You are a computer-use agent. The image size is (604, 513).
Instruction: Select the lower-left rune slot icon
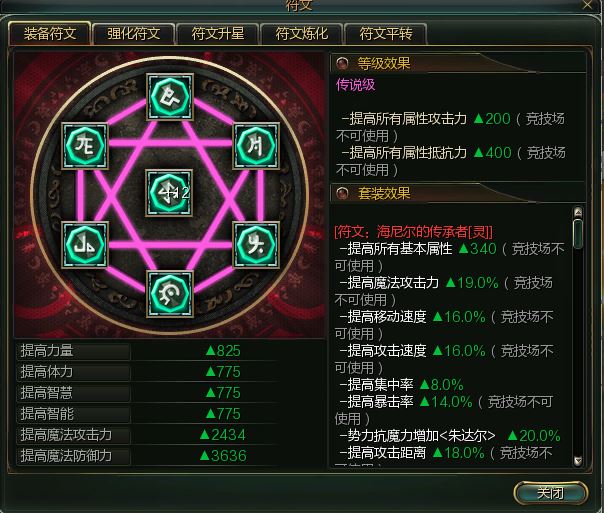(x=85, y=245)
